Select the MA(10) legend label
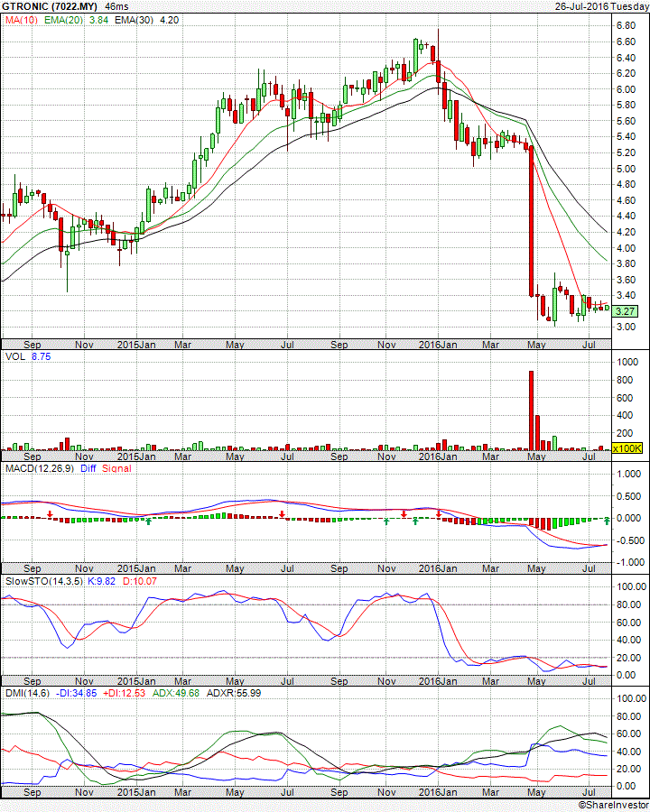 [x=22, y=20]
